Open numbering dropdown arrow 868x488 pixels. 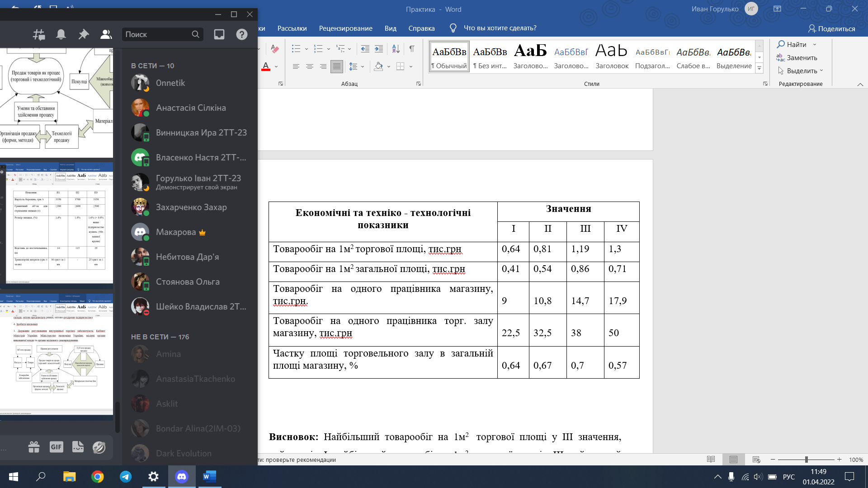(329, 49)
